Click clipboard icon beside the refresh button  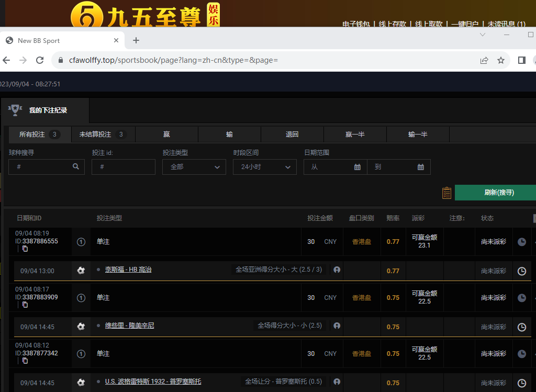446,193
